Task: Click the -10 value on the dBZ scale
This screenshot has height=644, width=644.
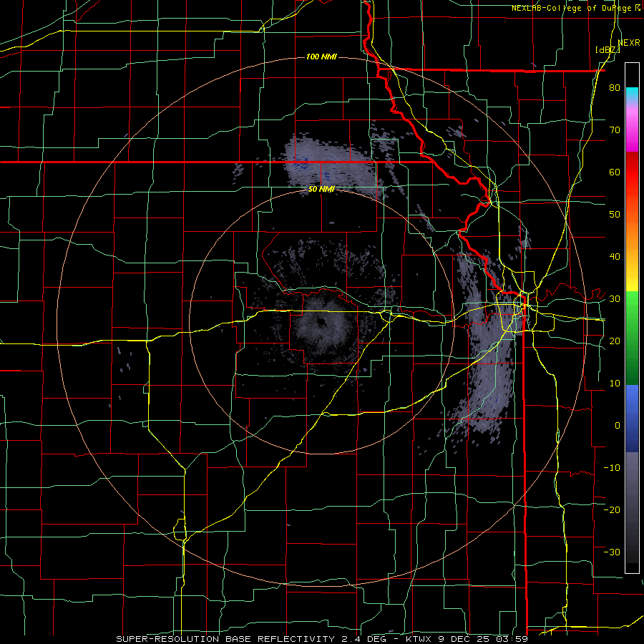Action: (x=612, y=468)
